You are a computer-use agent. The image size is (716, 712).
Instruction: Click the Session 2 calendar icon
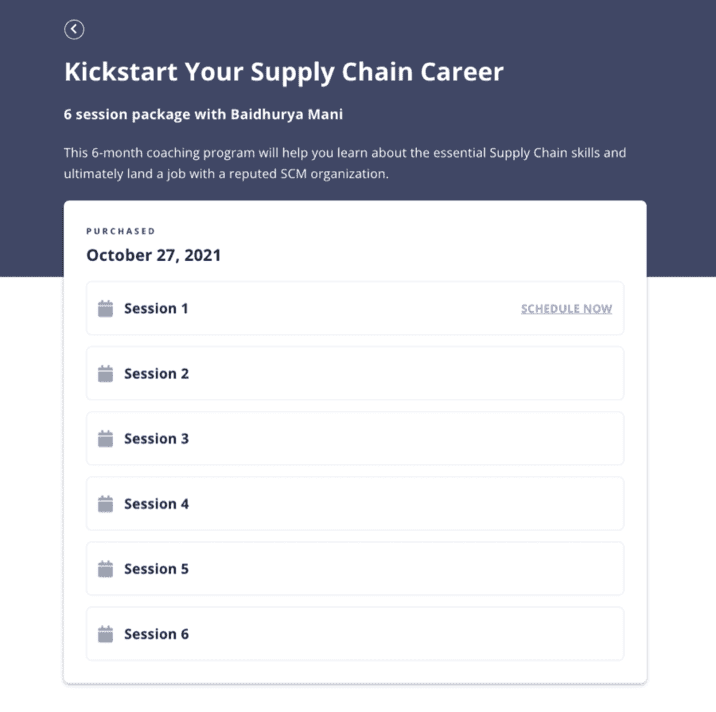point(105,374)
